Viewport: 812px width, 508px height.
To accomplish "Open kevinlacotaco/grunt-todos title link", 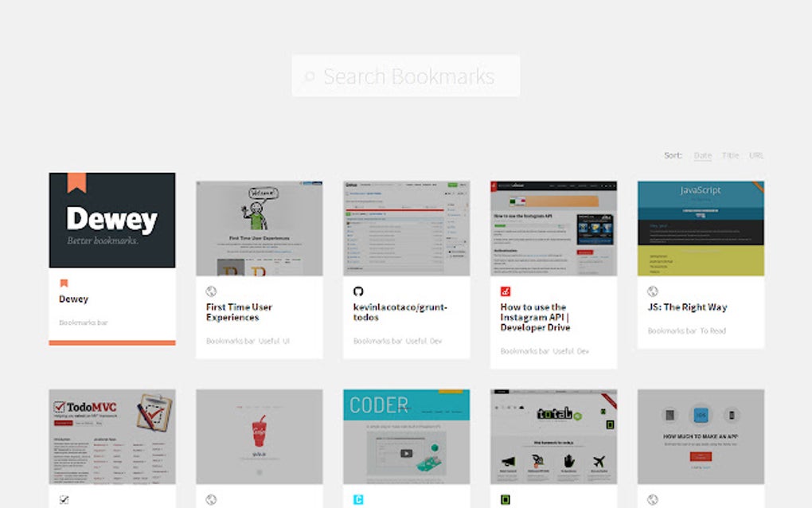I will pos(400,312).
